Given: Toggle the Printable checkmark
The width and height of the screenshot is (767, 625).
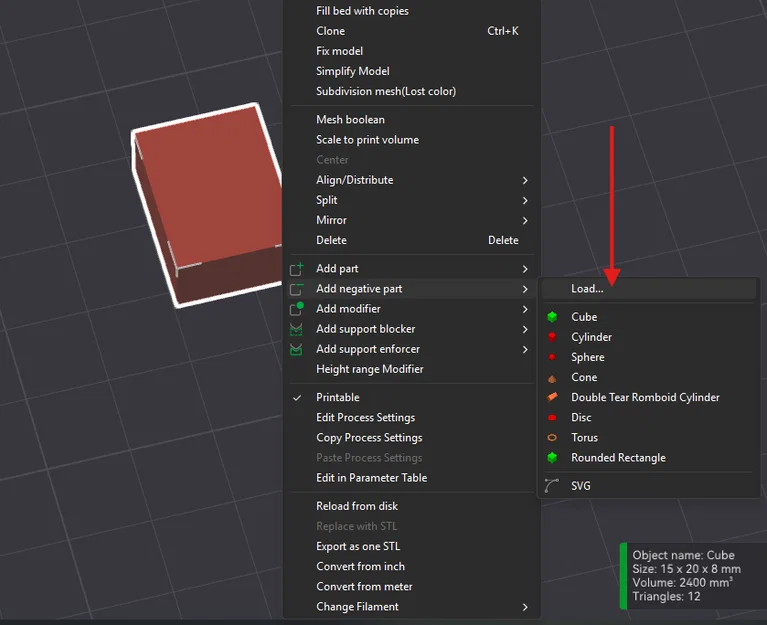Looking at the screenshot, I should (x=297, y=398).
